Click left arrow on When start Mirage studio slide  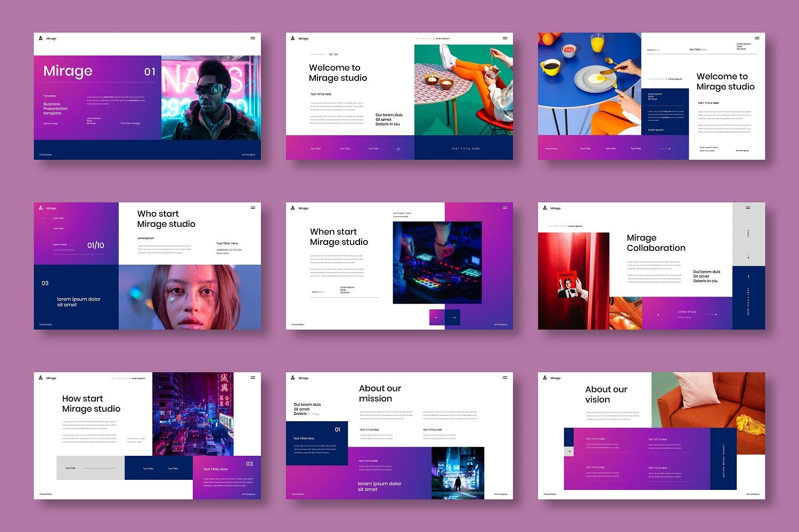coord(437,317)
